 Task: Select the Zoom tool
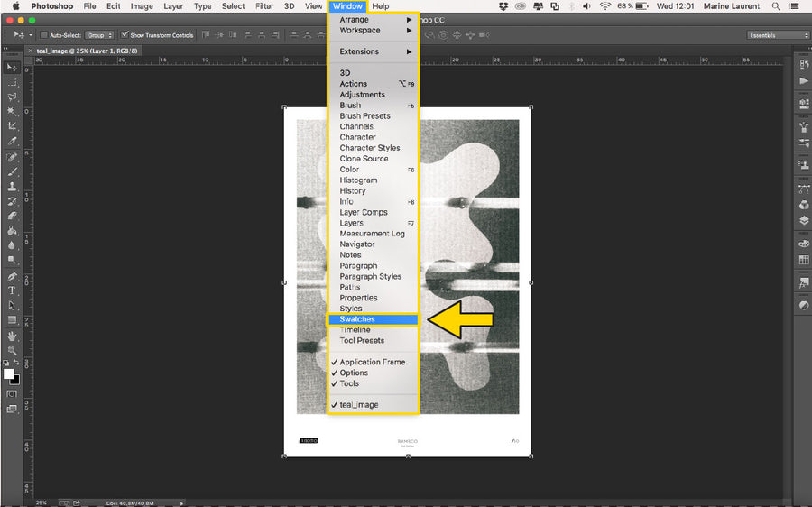pos(12,350)
